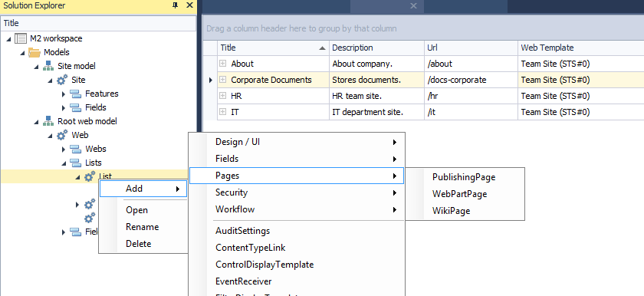Collapse the M2 workspace tree node
The image size is (644, 296).
(9, 39)
